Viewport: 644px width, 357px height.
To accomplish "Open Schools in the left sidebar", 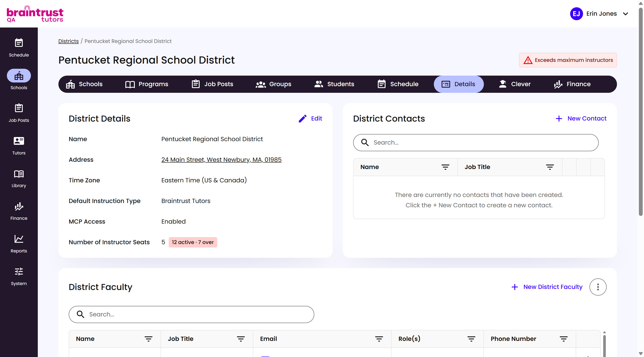I will click(x=19, y=80).
